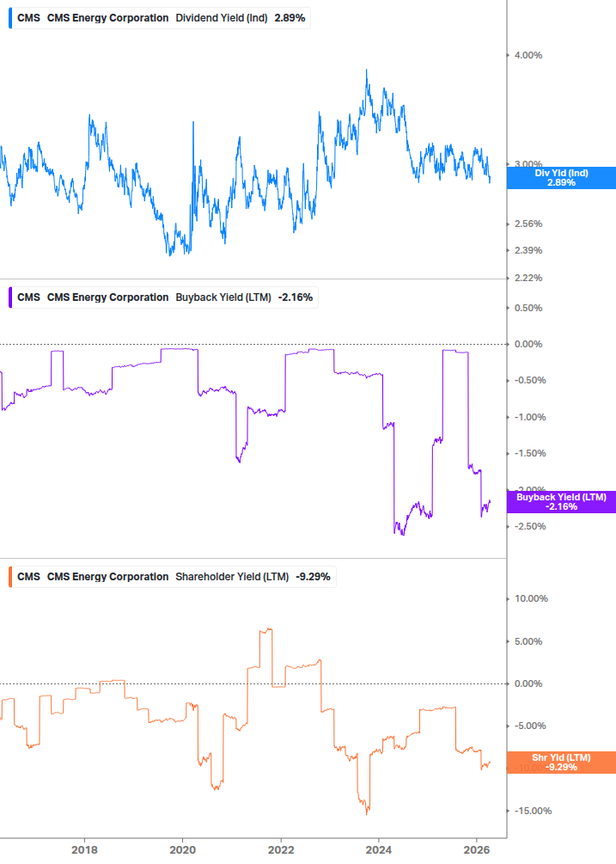Click the -1.50% buyback yield axis label

(x=530, y=454)
